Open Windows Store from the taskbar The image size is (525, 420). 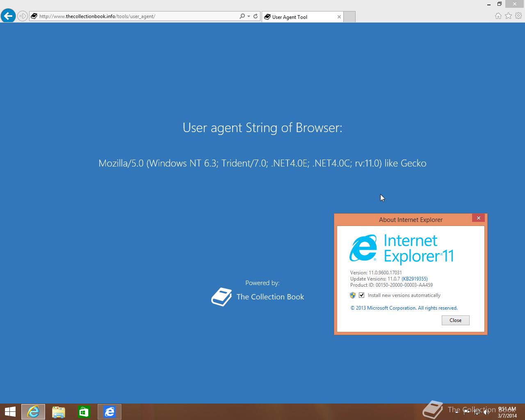tap(84, 412)
